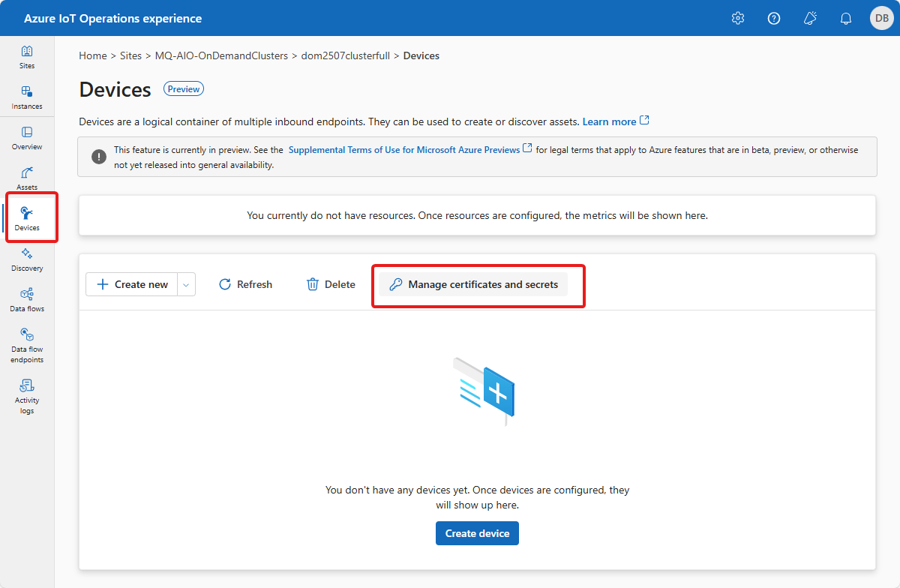This screenshot has height=588, width=900.
Task: Open settings gear in header
Action: point(738,18)
